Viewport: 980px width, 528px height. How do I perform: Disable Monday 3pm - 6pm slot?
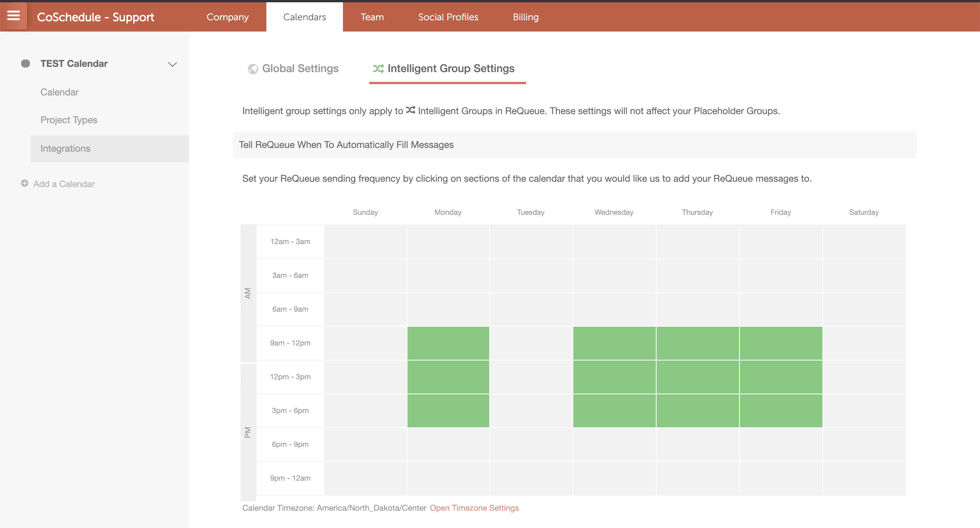[x=448, y=411]
